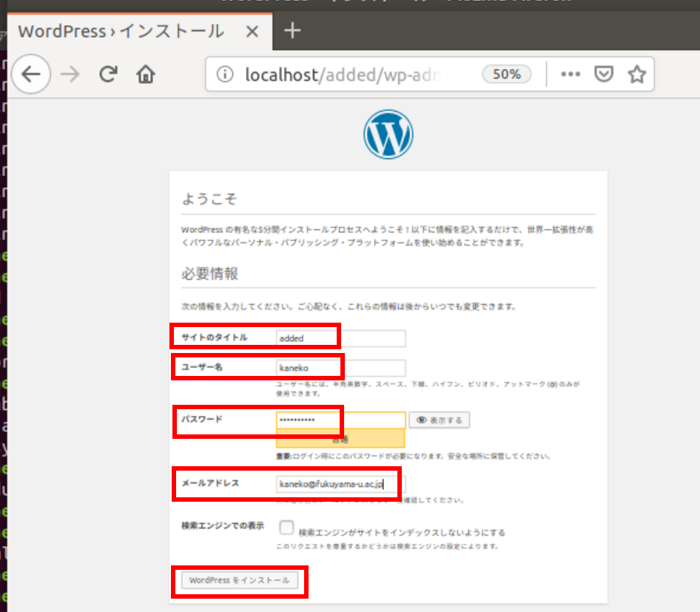Screen dimensions: 700x612
Task: Show site information icon in address bar
Action: [x=225, y=74]
